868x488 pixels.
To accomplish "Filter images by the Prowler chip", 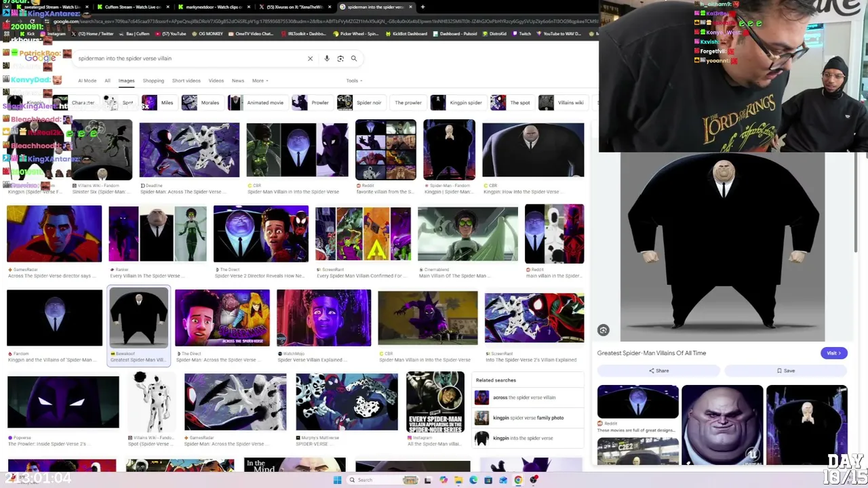I will pos(311,103).
